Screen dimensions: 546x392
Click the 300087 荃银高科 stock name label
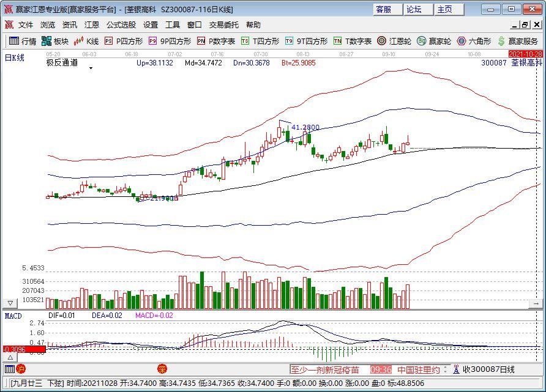512,62
